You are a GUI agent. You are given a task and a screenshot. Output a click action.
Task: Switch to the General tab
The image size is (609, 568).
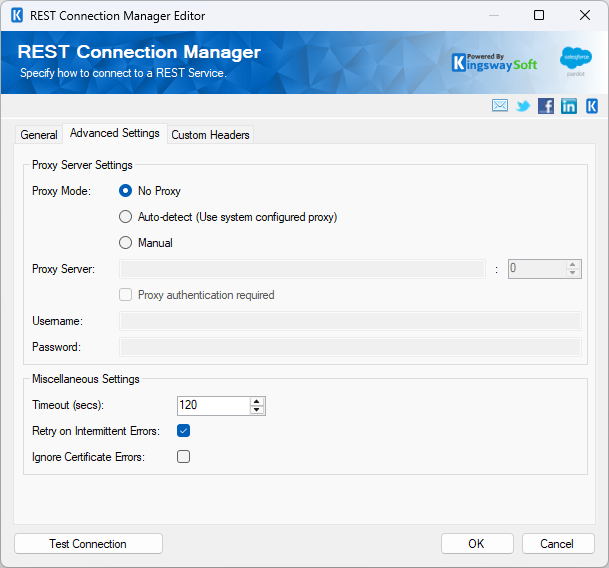coord(39,135)
